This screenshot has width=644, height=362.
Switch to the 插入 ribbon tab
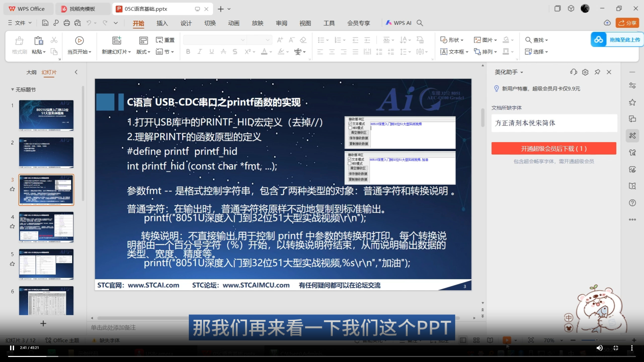coord(162,23)
